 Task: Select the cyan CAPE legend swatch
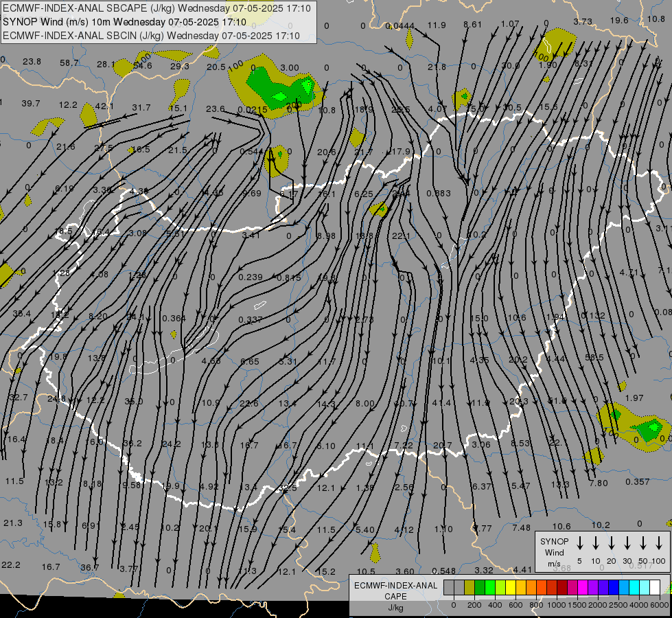[x=634, y=588]
